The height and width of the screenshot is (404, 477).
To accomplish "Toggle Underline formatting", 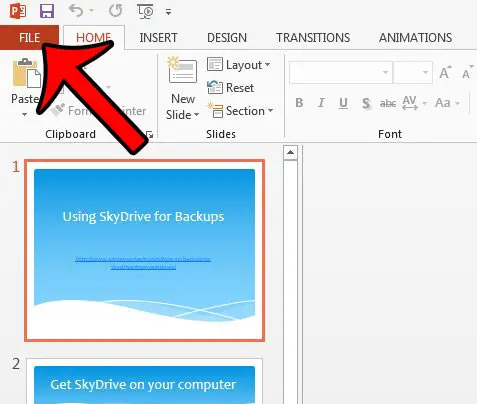I will click(343, 103).
